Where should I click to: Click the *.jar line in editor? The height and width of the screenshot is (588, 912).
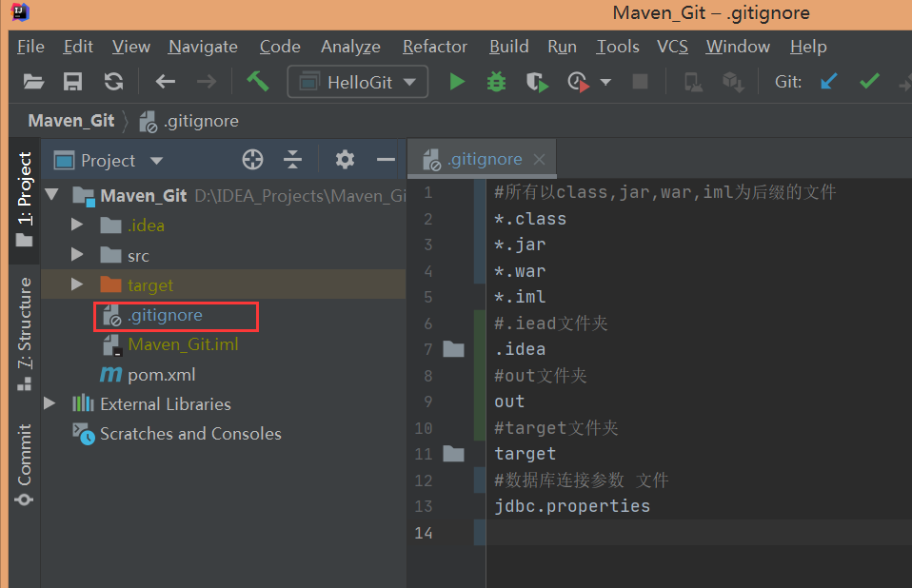point(520,245)
